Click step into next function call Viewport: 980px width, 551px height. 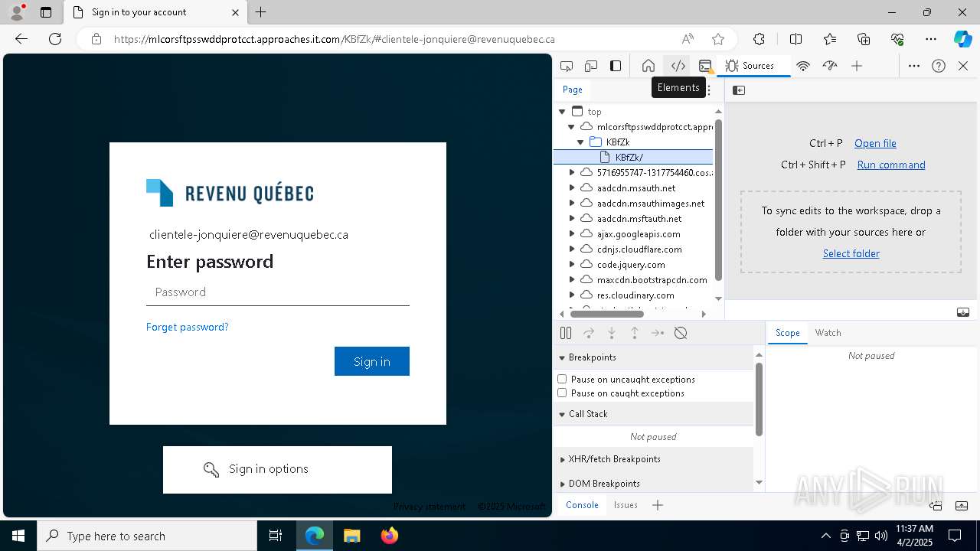pos(612,333)
